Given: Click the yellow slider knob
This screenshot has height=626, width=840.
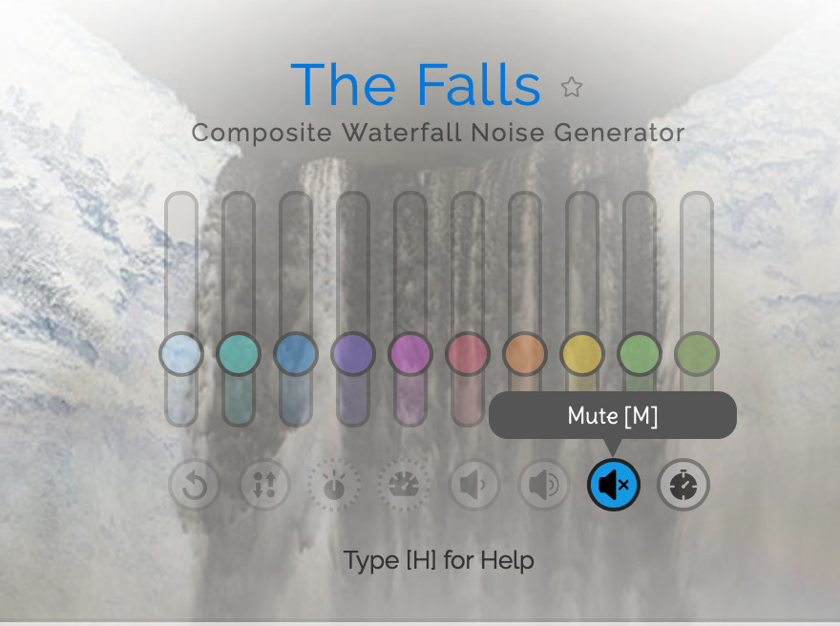Looking at the screenshot, I should pos(582,354).
